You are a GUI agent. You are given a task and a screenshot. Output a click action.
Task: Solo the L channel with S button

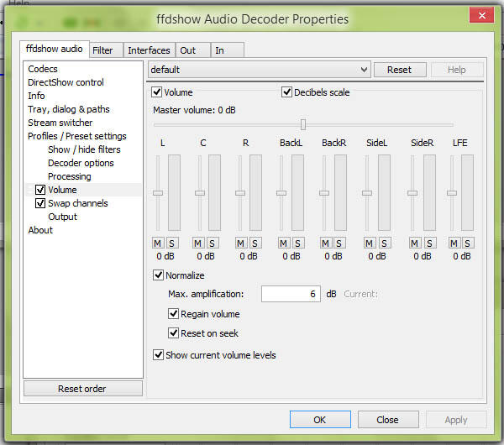(168, 243)
